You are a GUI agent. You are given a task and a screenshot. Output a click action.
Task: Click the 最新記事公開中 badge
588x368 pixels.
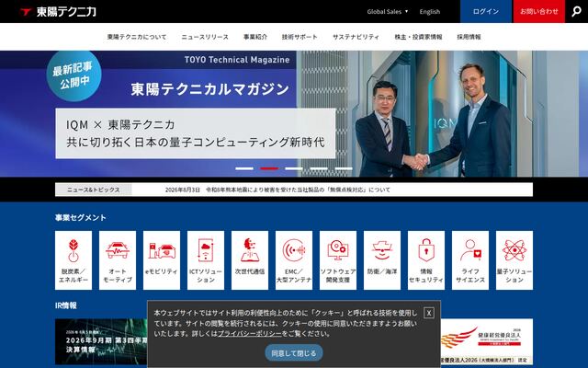tap(73, 75)
